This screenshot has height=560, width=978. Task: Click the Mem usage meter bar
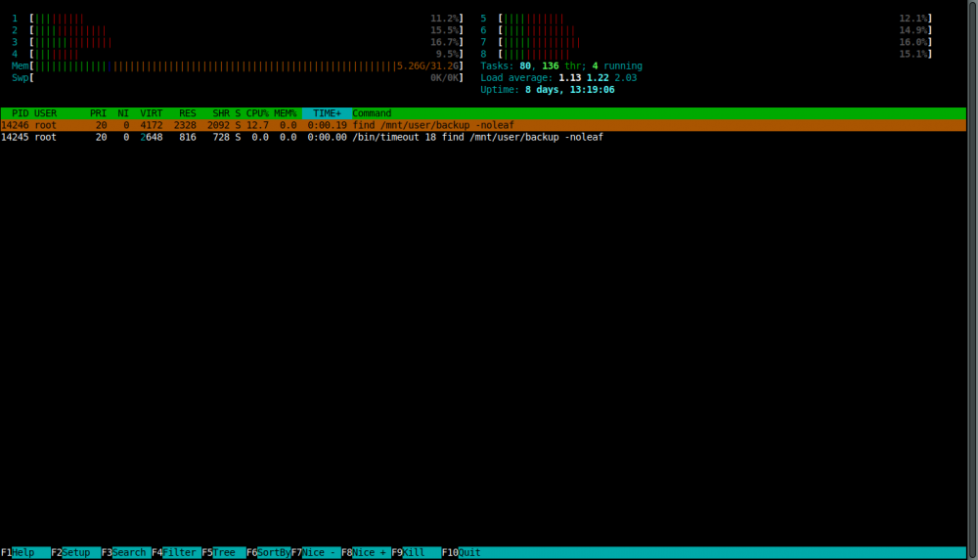(246, 66)
